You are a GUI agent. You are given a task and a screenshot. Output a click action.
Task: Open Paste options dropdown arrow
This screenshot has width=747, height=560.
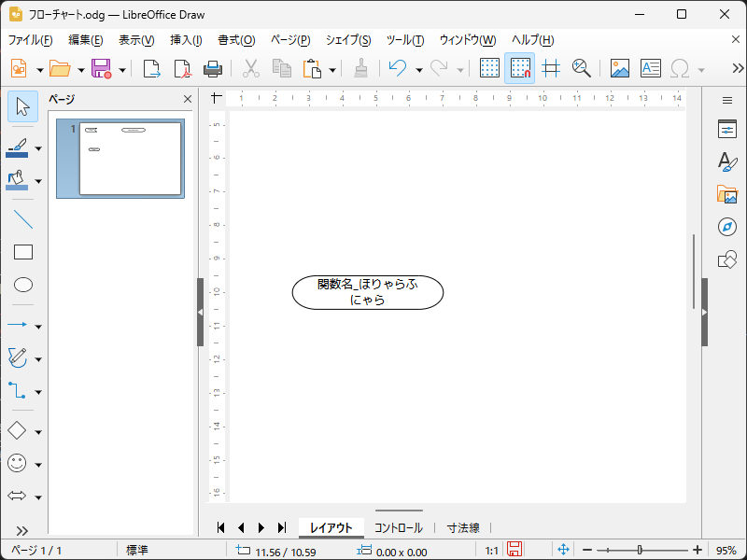tap(332, 70)
